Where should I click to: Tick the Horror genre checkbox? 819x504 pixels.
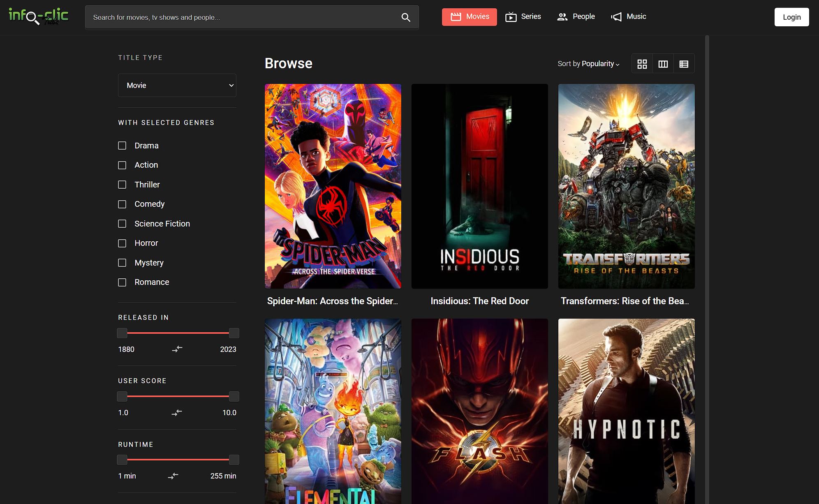122,243
